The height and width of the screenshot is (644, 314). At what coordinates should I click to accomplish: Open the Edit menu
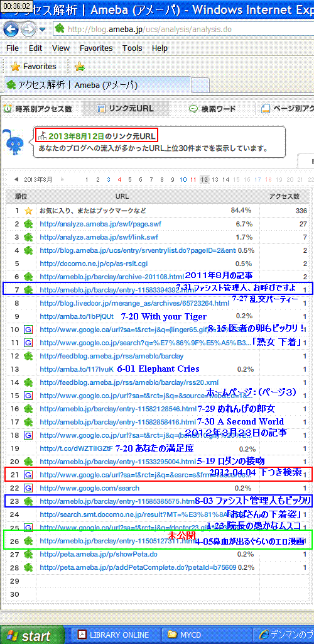(36, 48)
